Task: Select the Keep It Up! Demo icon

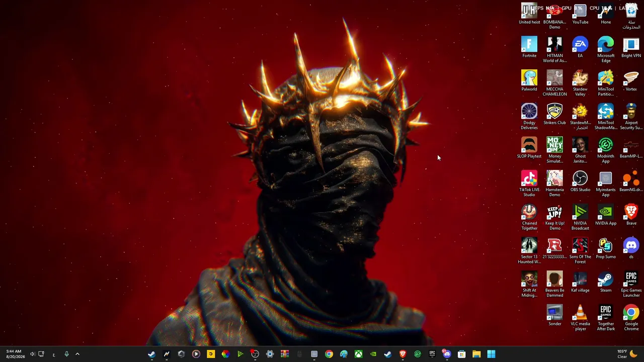Action: [x=554, y=218]
